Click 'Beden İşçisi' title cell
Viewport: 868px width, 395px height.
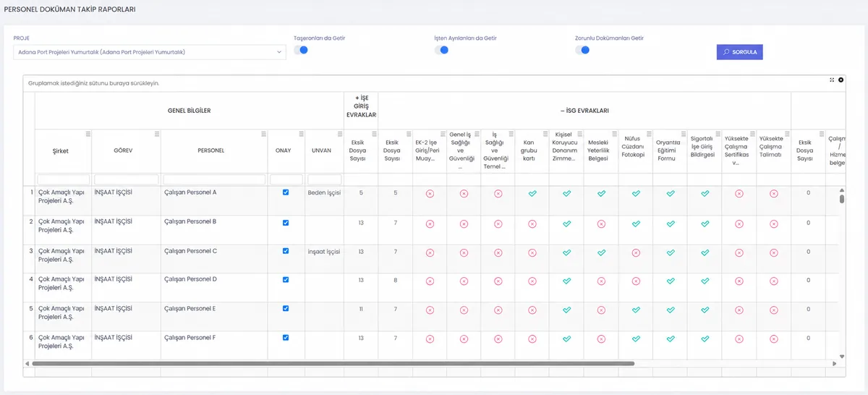coord(324,192)
